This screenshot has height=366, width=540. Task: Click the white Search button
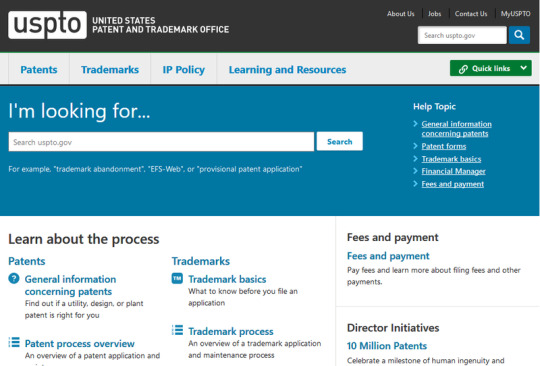pos(340,142)
